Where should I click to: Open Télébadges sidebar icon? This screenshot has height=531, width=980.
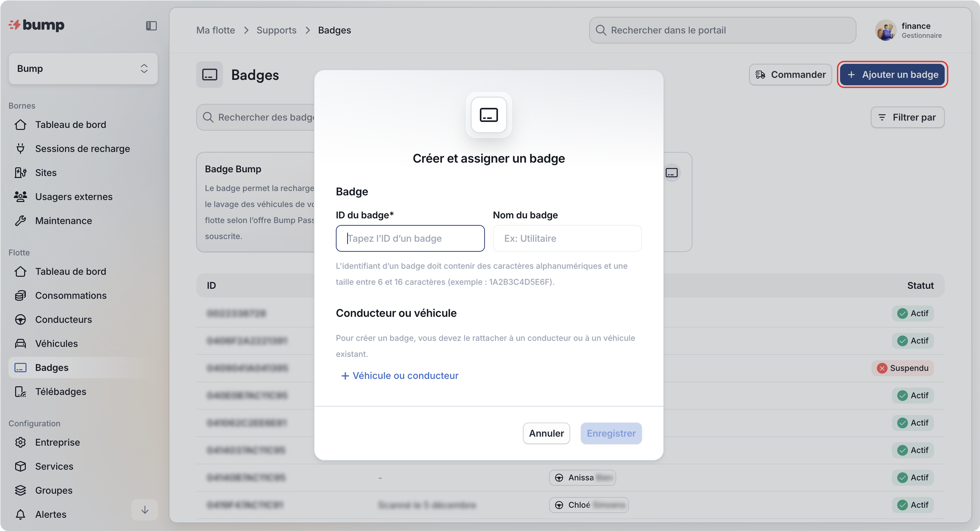pyautogui.click(x=20, y=391)
